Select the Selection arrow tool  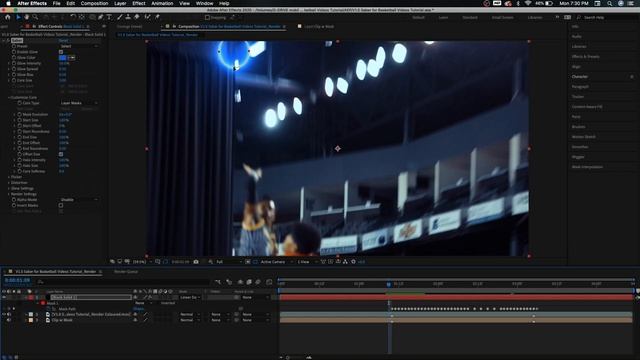18,17
